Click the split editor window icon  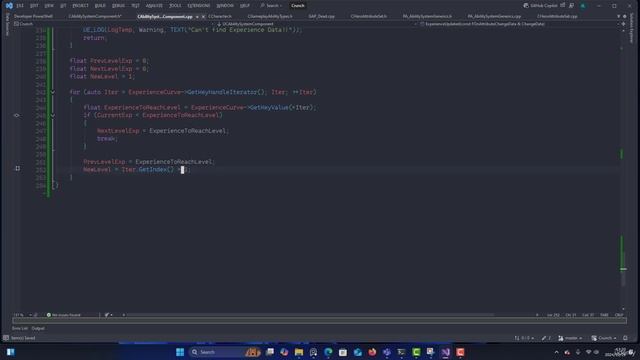(623, 24)
